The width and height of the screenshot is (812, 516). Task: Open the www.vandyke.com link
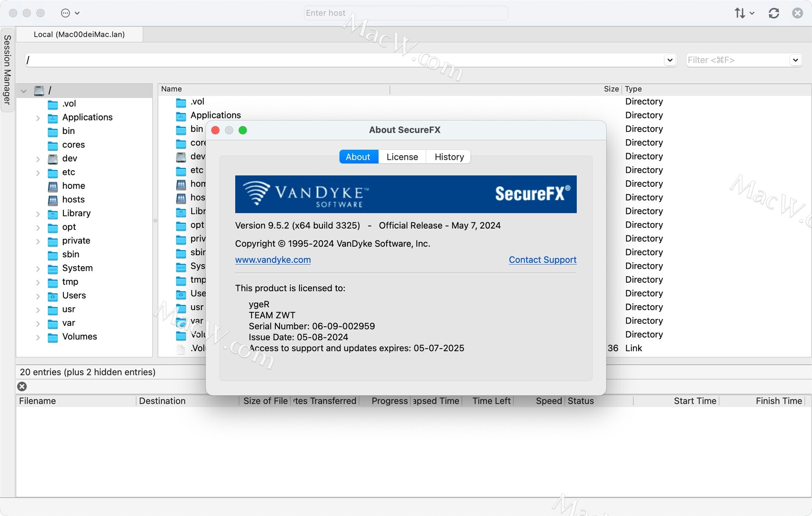273,260
